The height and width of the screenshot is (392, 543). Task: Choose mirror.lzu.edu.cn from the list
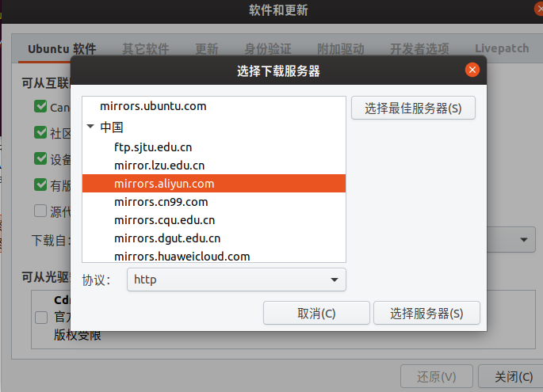click(x=214, y=166)
